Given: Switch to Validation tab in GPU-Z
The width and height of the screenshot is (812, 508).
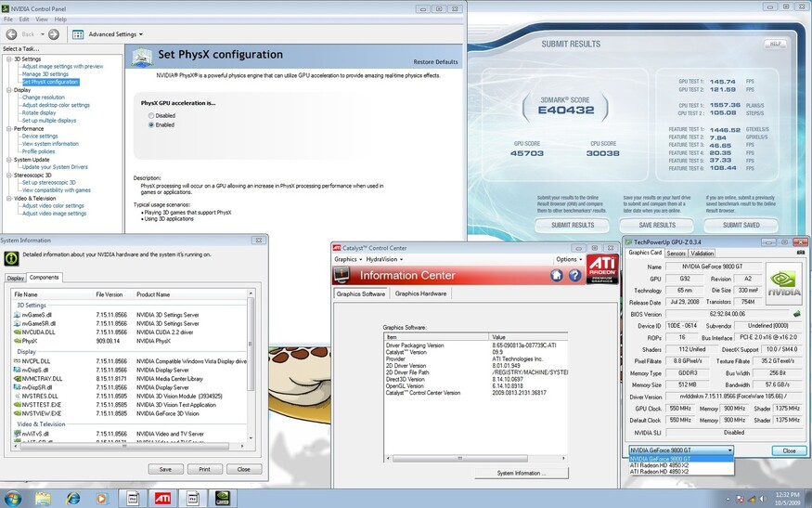Looking at the screenshot, I should point(702,254).
